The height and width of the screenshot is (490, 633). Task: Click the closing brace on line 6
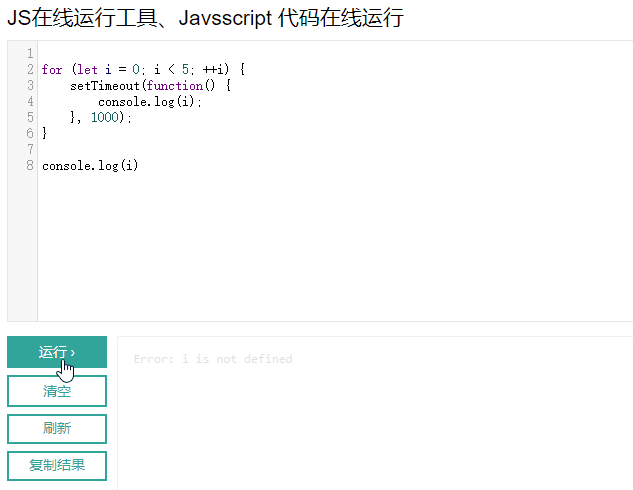pyautogui.click(x=44, y=133)
